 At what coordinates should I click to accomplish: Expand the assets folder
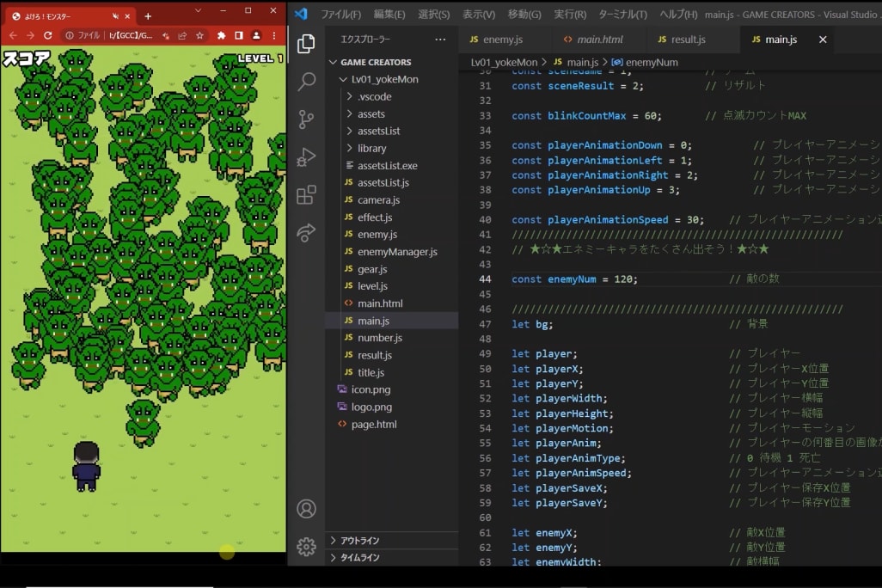[371, 113]
